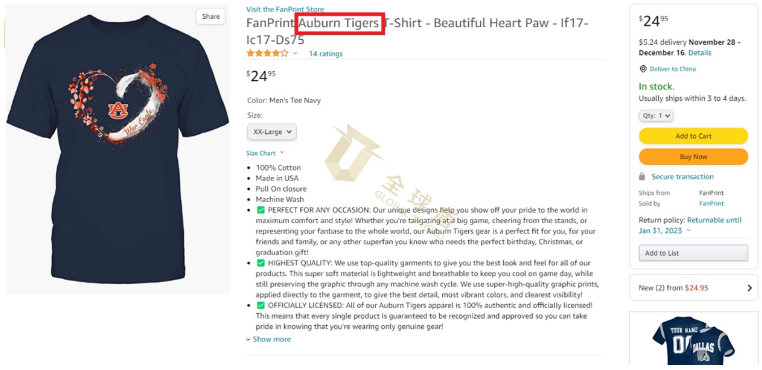Open the 14 ratings link

(326, 54)
